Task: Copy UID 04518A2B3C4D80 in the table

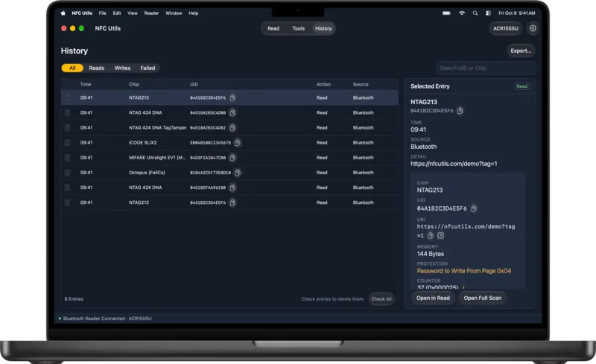Action: coord(232,112)
